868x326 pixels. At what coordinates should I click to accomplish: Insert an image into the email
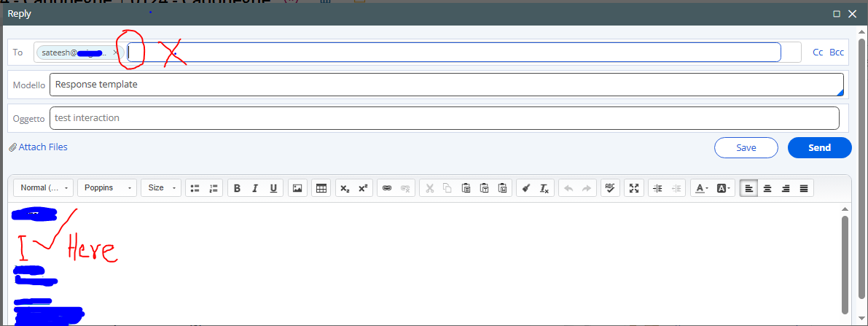coord(297,188)
